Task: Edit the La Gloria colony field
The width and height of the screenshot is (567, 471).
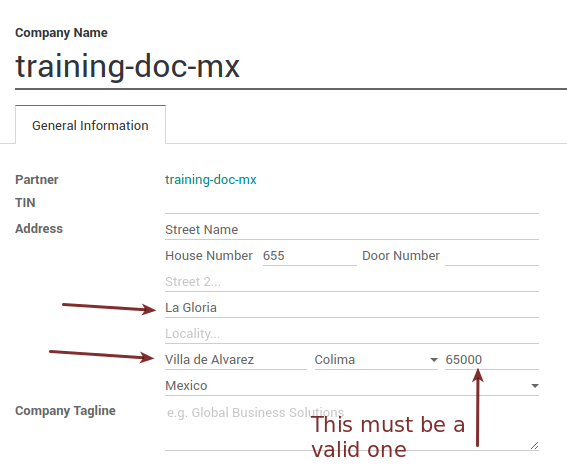Action: pos(352,308)
